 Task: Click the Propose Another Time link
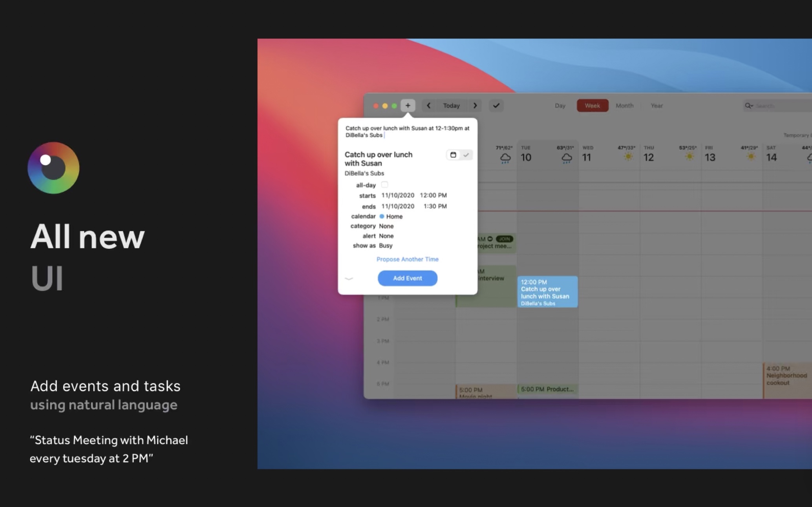coord(407,259)
